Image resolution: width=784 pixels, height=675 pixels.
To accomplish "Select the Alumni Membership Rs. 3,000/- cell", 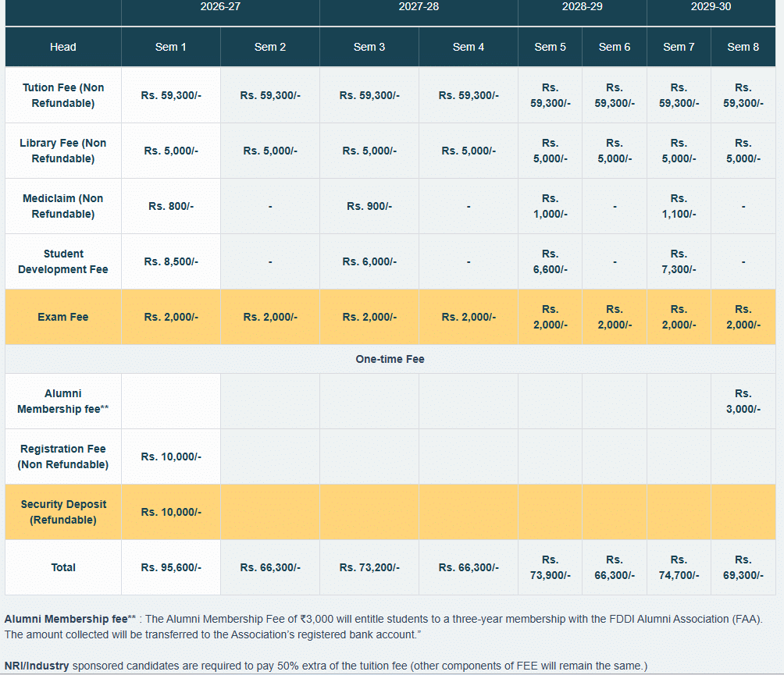I will click(x=743, y=401).
